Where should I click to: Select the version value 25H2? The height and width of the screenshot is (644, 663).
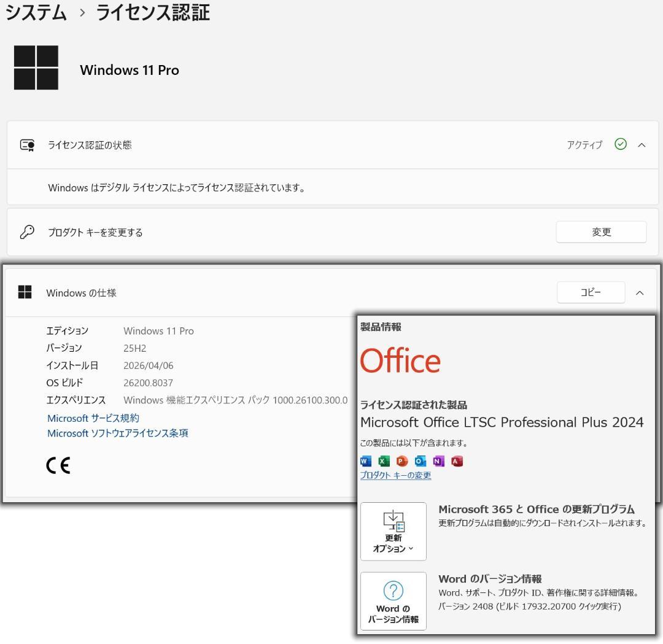coord(135,348)
